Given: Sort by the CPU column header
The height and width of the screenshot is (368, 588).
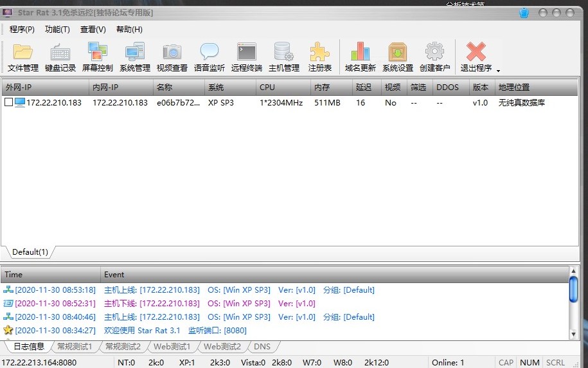Looking at the screenshot, I should 283,87.
